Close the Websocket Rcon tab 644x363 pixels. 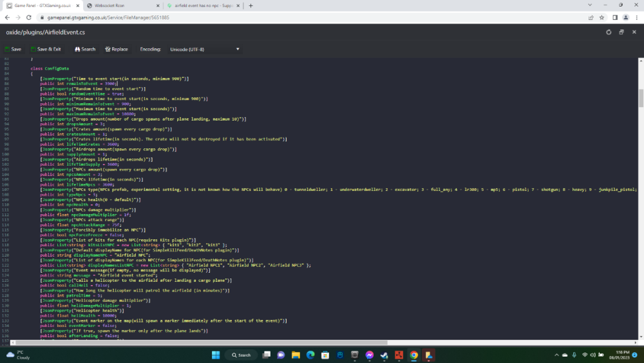158,6
